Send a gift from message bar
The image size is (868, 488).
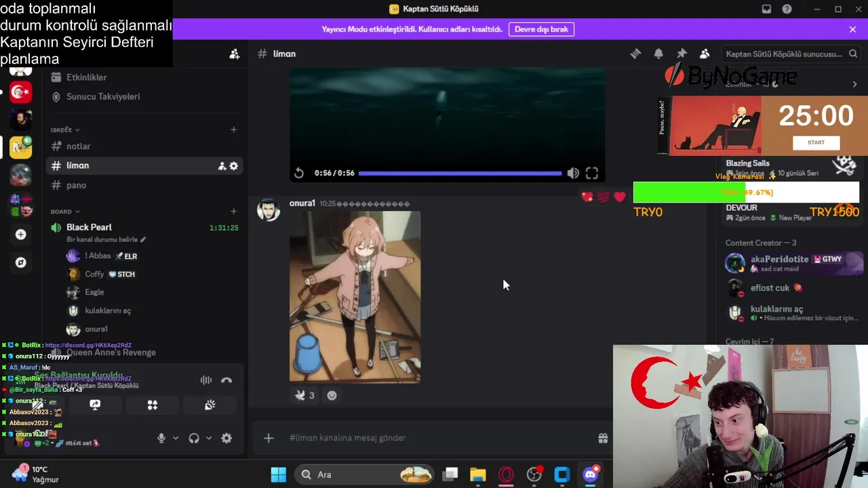coord(603,438)
